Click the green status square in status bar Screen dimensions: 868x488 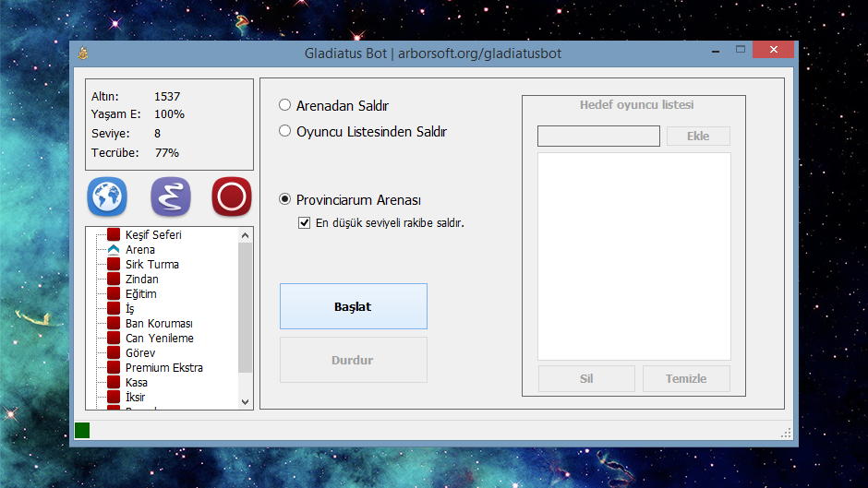82,430
